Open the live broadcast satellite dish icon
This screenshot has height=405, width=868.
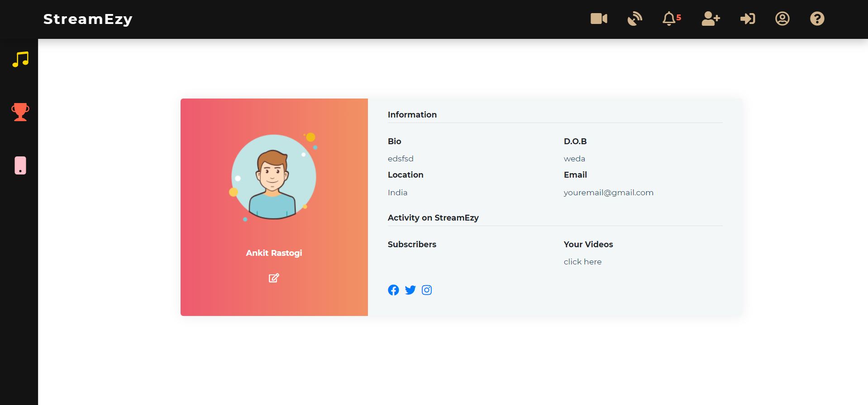(x=634, y=19)
